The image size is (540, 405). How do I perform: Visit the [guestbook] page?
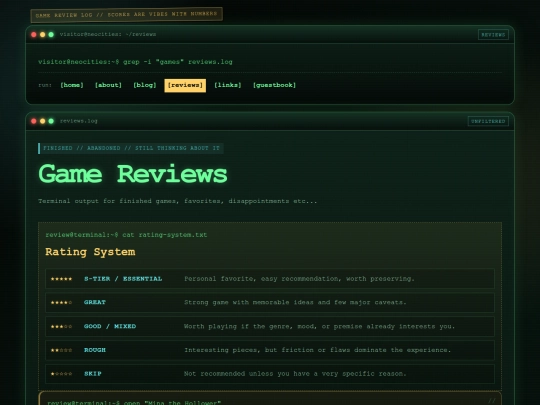pyautogui.click(x=274, y=85)
